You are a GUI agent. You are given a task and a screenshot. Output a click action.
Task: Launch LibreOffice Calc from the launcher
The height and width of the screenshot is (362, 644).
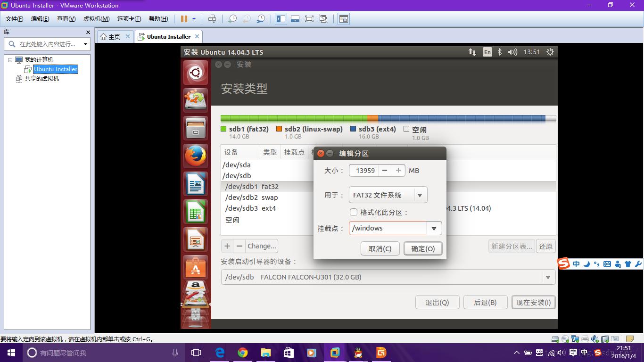195,212
